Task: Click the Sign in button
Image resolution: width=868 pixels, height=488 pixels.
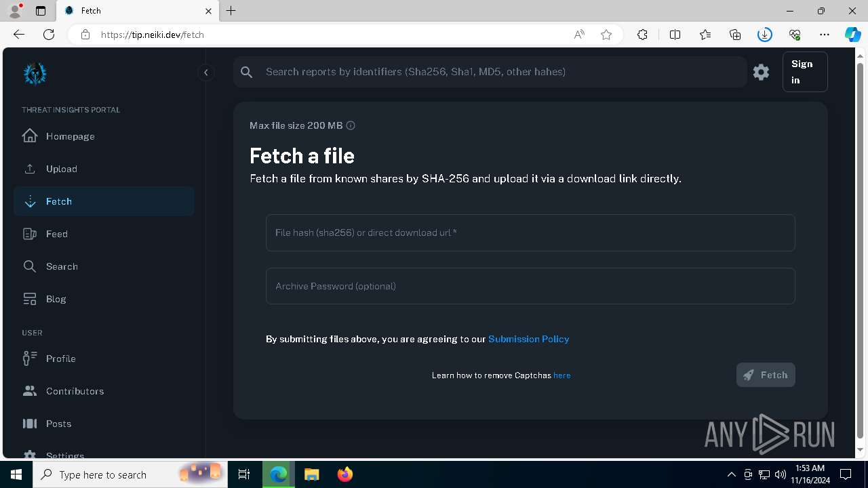Action: point(805,72)
